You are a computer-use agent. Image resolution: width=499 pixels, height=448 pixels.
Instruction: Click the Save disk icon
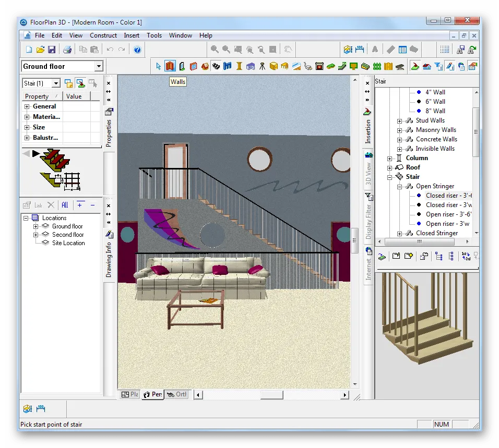(52, 50)
